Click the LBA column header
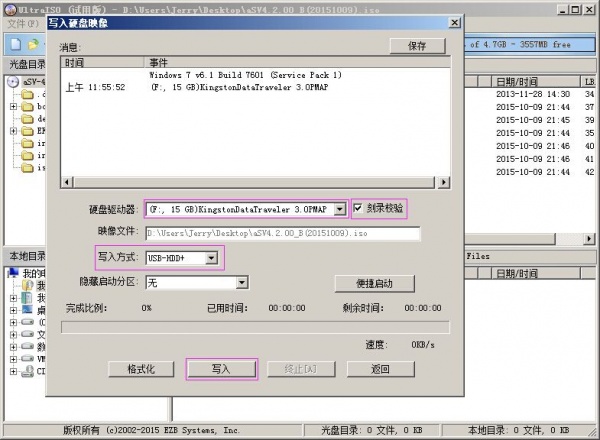The image size is (600, 440). point(589,81)
